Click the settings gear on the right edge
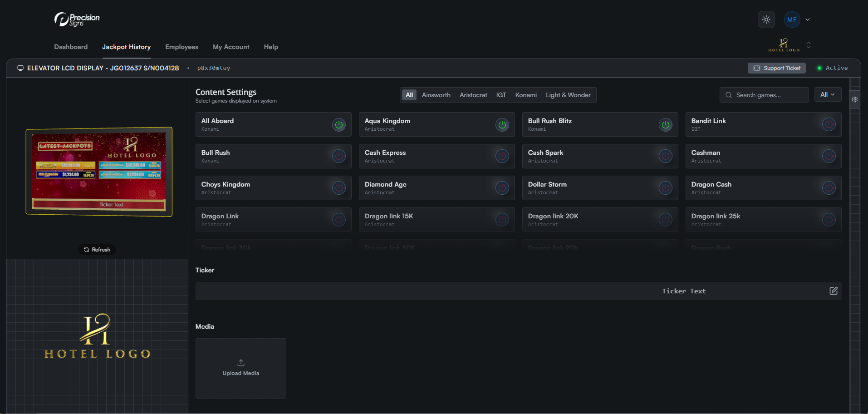This screenshot has width=868, height=414. click(x=855, y=99)
